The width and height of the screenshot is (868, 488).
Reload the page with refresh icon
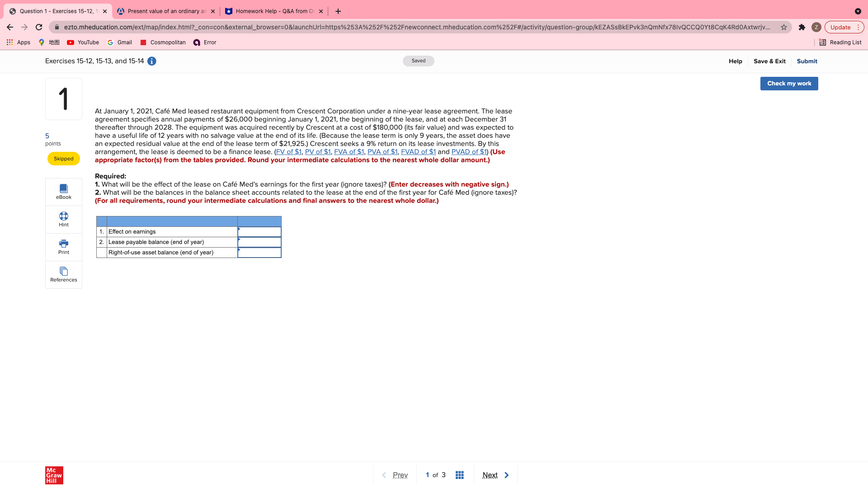(x=39, y=27)
